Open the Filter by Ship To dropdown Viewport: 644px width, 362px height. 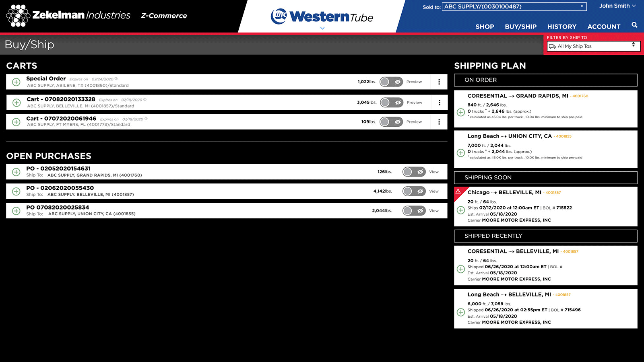(x=593, y=46)
